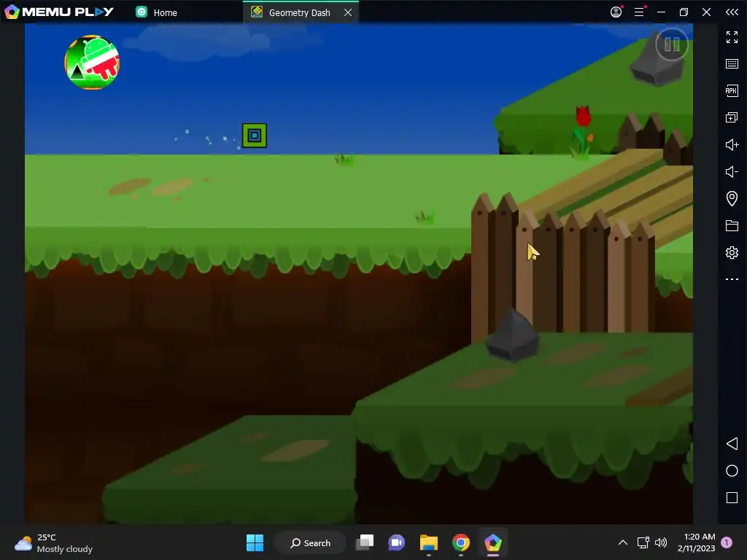
Task: Pause the Geometry Dash game
Action: pos(672,44)
